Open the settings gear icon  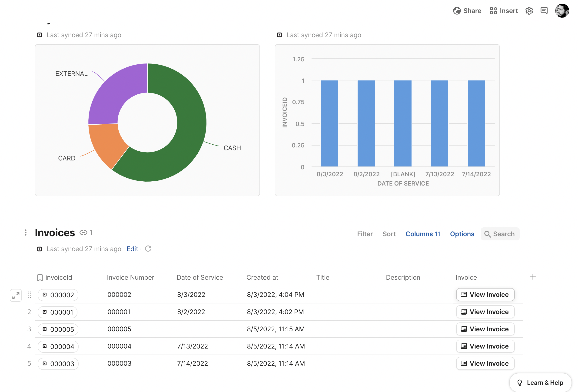529,11
